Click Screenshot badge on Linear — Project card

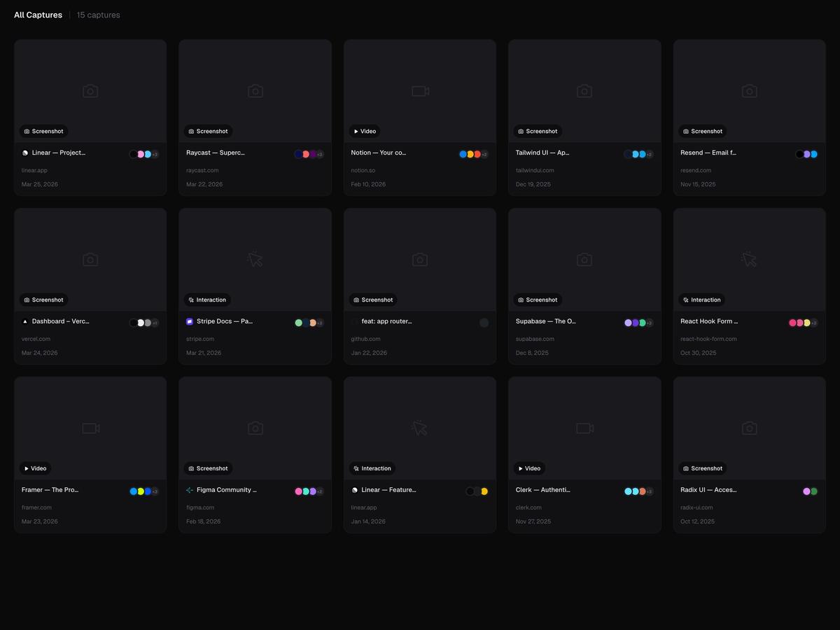44,131
